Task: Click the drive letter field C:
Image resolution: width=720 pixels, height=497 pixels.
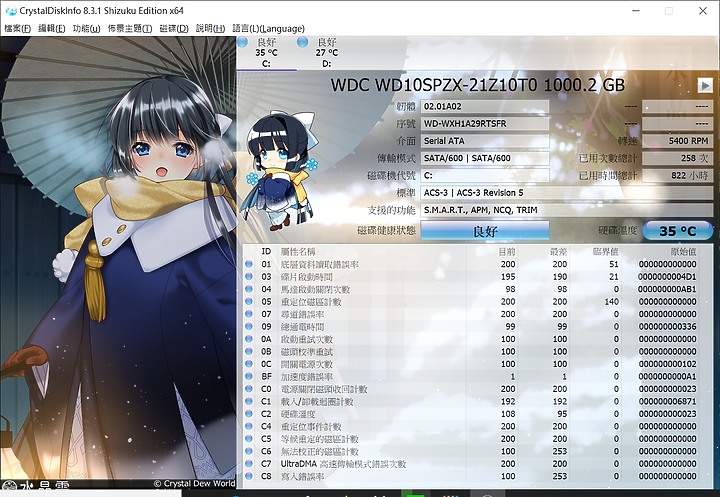Action: (485, 175)
